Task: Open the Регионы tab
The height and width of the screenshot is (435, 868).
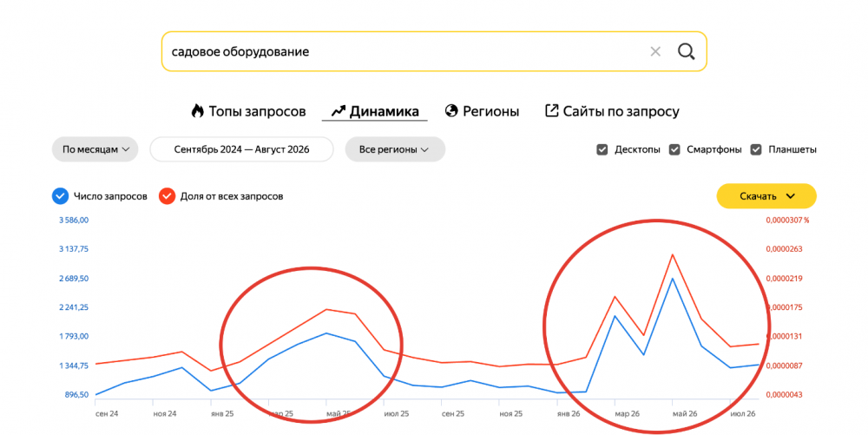Action: click(482, 111)
